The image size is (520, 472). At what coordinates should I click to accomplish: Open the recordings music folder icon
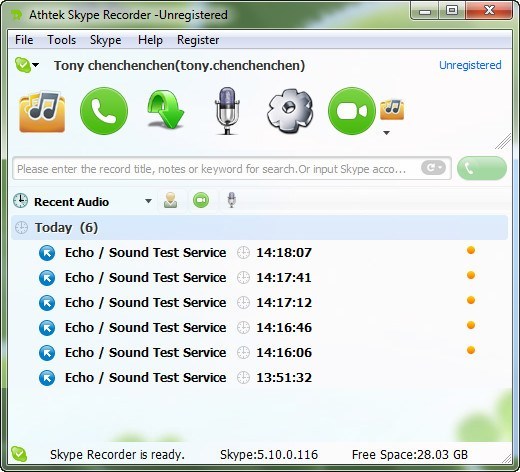point(42,112)
